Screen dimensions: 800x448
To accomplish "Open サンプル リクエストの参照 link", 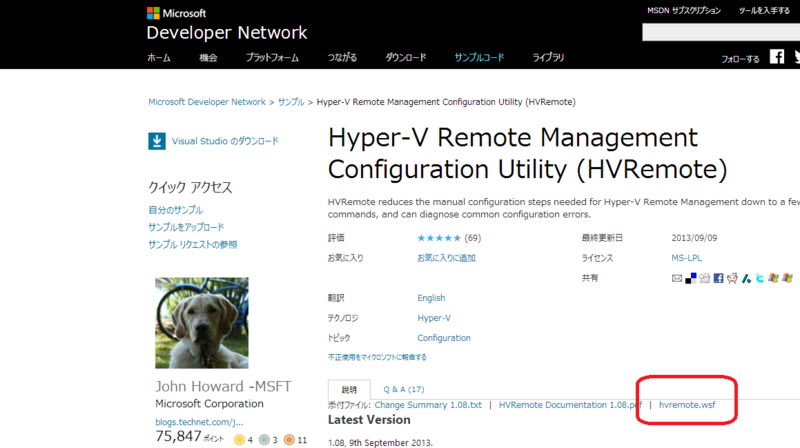I will pyautogui.click(x=193, y=244).
